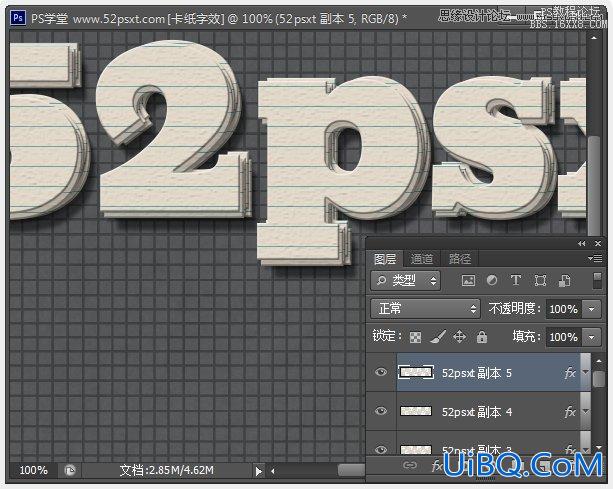Expand effects list of 52psxt 副本 5
Image resolution: width=613 pixels, height=489 pixels.
[x=585, y=372]
